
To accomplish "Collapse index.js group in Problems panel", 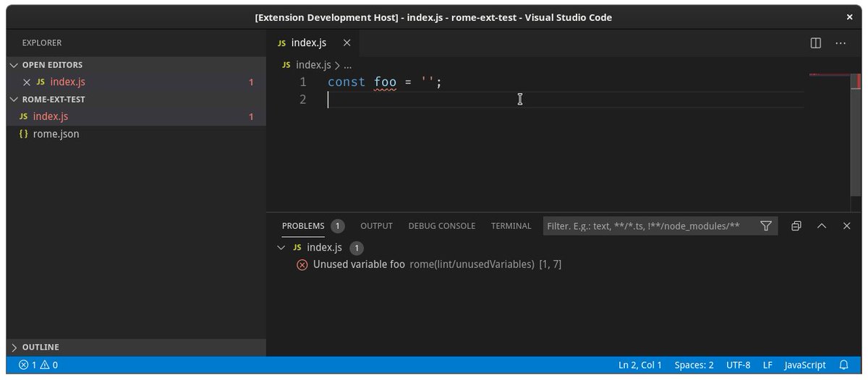I will tap(281, 247).
